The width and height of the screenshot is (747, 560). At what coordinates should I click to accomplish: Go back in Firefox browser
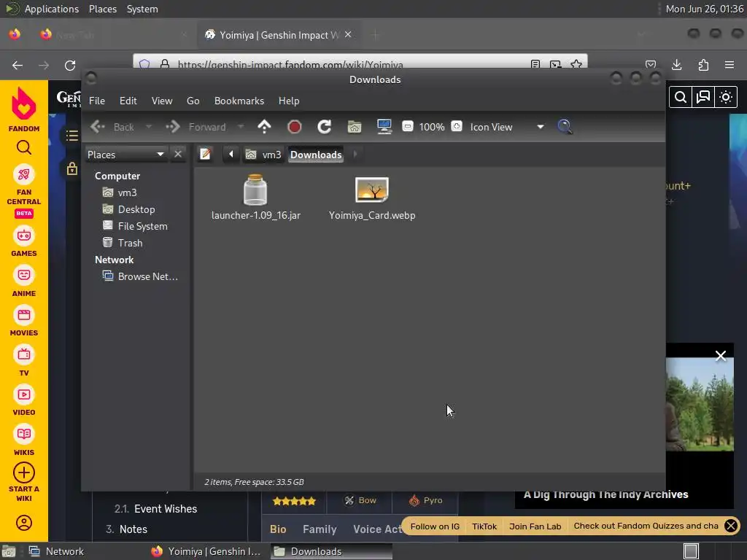pyautogui.click(x=18, y=65)
